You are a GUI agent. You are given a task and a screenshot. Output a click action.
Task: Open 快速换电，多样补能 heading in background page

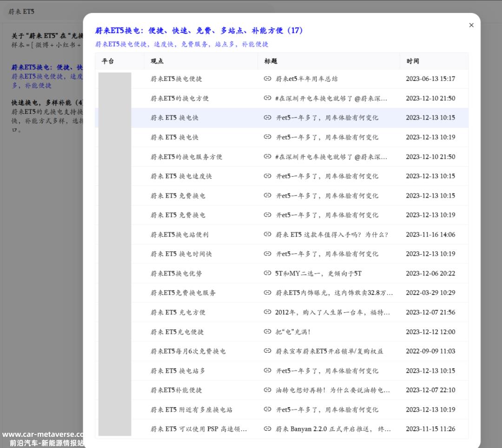pos(47,103)
